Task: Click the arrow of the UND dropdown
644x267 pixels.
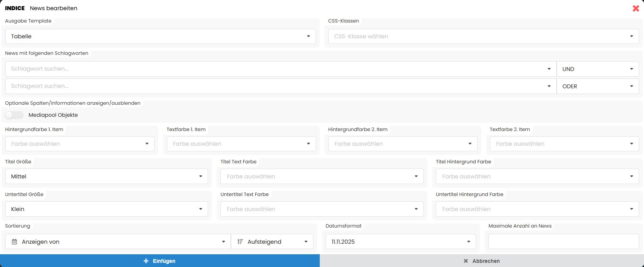Action: [x=631, y=69]
